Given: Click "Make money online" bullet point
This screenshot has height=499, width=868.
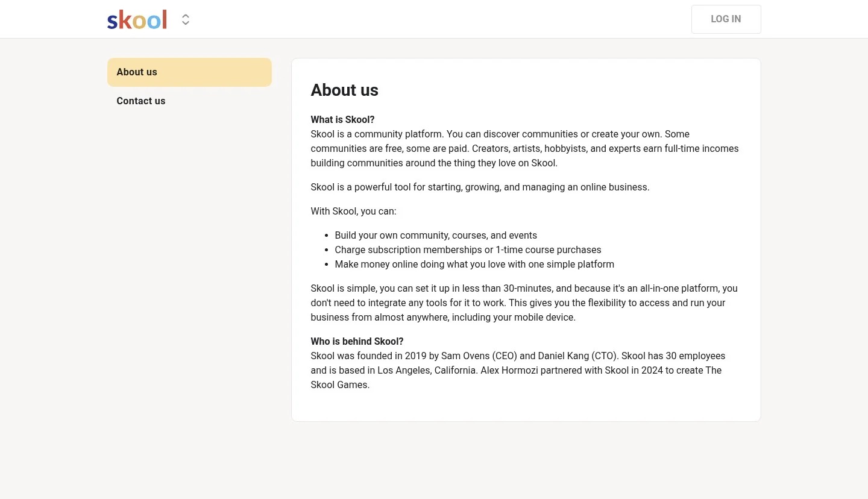Looking at the screenshot, I should coord(474,264).
